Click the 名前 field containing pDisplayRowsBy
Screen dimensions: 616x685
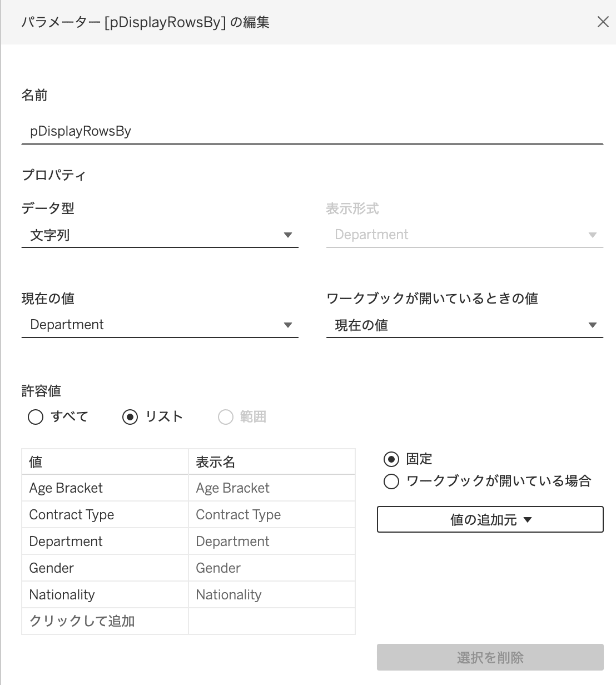point(312,131)
